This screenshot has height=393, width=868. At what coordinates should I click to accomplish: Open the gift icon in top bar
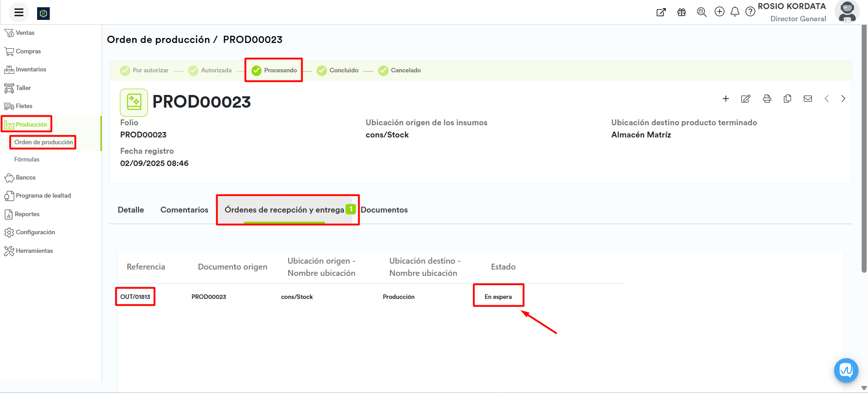(x=681, y=12)
